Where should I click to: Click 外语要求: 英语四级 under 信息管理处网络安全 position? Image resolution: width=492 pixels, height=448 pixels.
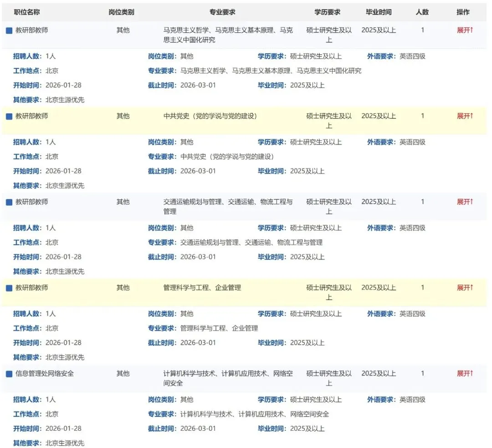pyautogui.click(x=396, y=400)
